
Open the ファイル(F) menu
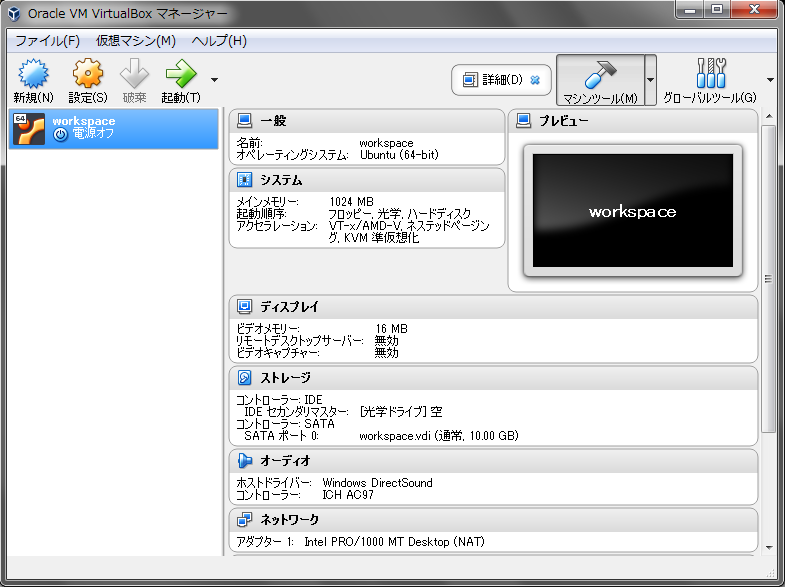[48, 41]
